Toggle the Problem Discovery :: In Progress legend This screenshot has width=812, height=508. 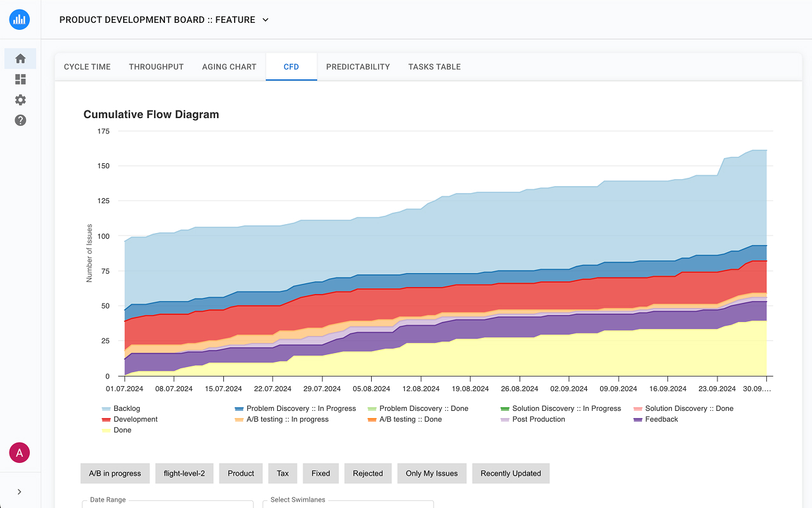pyautogui.click(x=295, y=408)
